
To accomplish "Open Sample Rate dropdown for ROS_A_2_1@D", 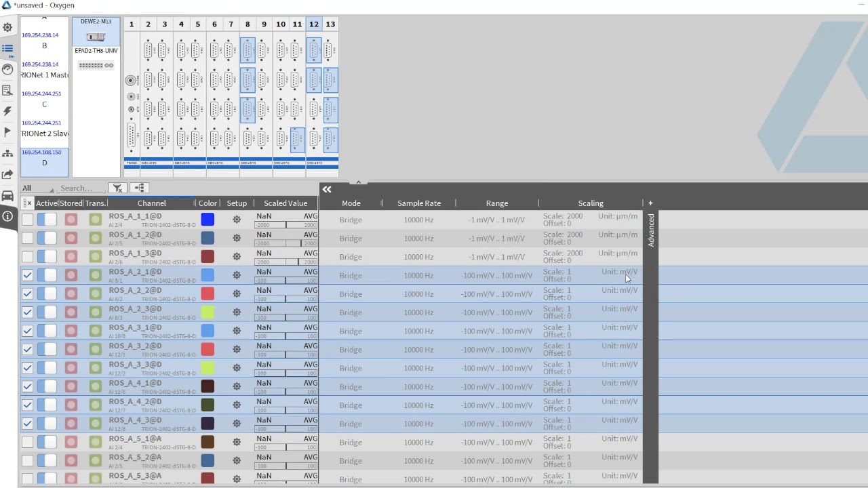I will point(418,275).
